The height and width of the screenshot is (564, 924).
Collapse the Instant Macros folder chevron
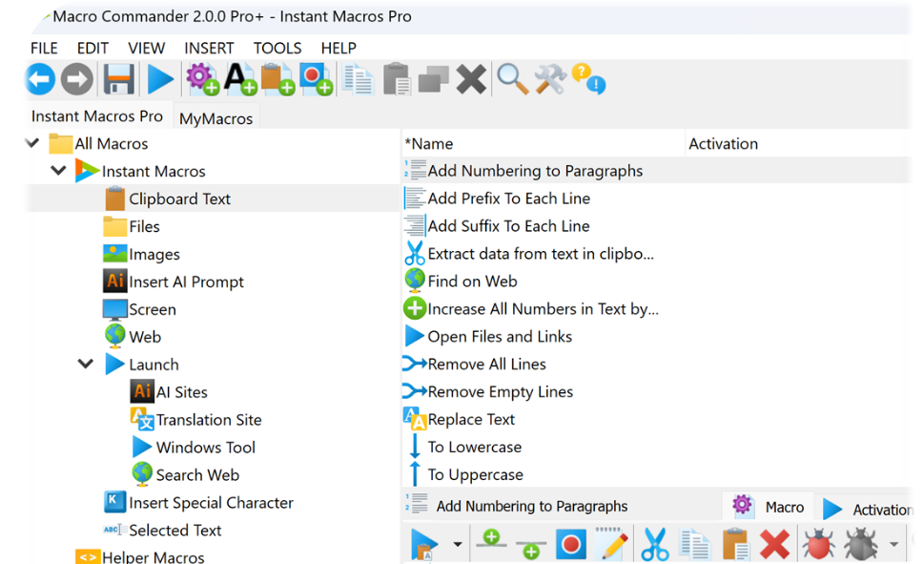coord(59,171)
